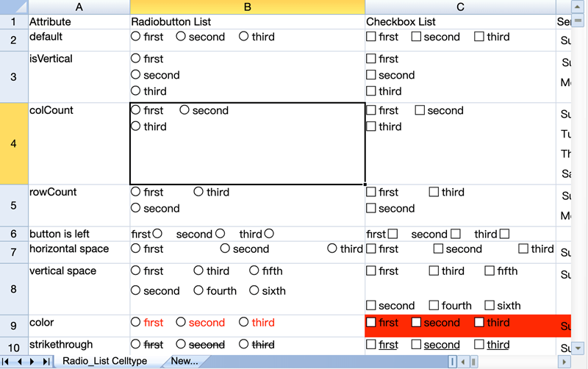Click the select-all corner of the grid
The image size is (588, 369).
pyautogui.click(x=13, y=7)
